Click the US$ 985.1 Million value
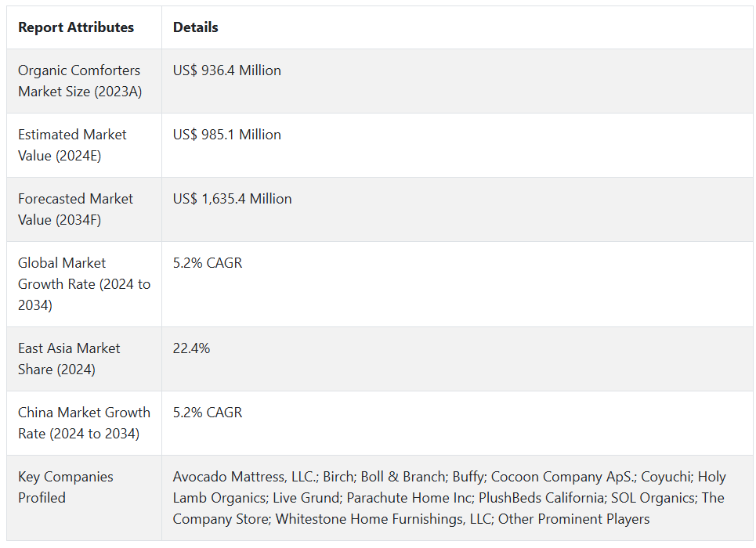 227,135
